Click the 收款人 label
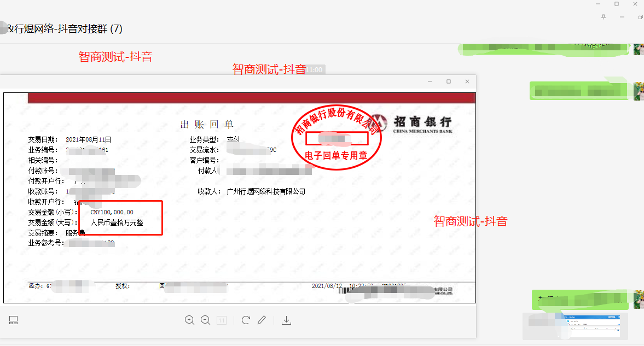 coord(209,191)
